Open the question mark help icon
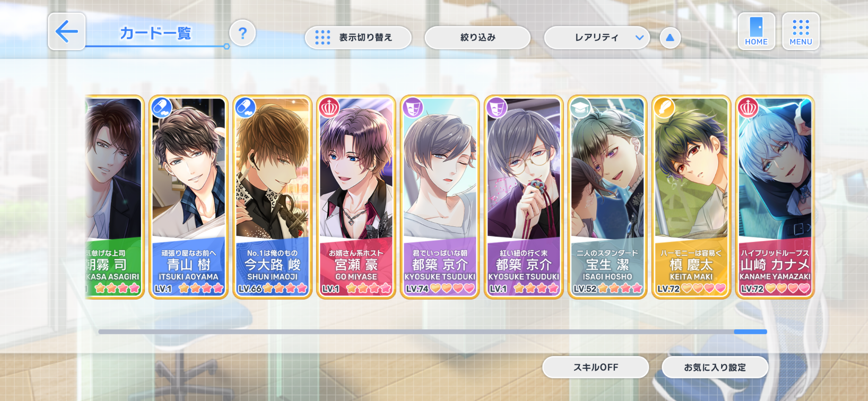This screenshot has height=401, width=868. pos(242,33)
